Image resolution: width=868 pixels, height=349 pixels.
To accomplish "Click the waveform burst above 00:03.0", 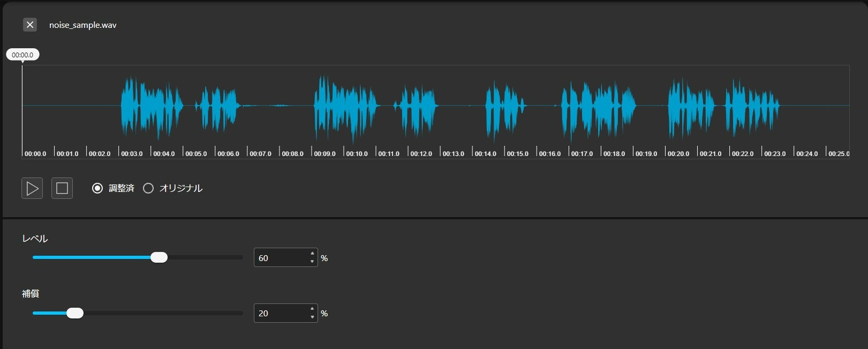I will click(152, 106).
